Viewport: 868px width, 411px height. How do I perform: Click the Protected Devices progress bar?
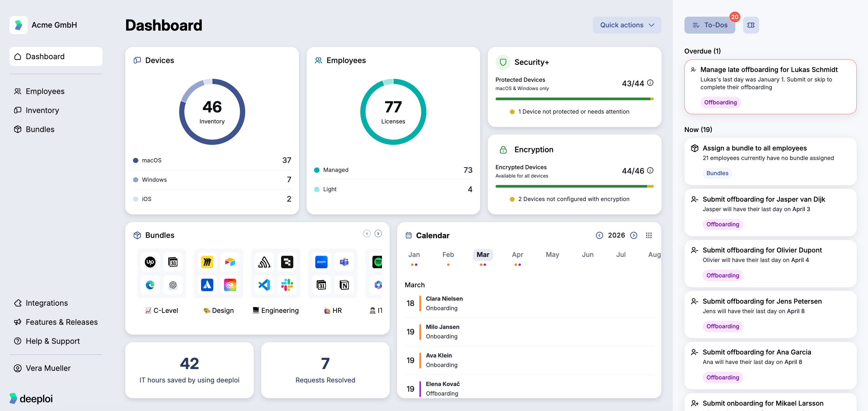[x=574, y=99]
